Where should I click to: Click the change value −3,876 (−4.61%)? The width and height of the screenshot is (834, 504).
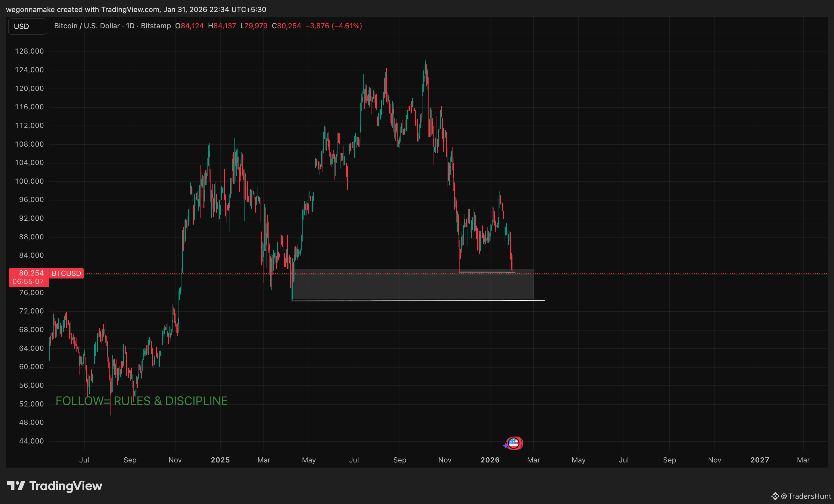pyautogui.click(x=334, y=26)
